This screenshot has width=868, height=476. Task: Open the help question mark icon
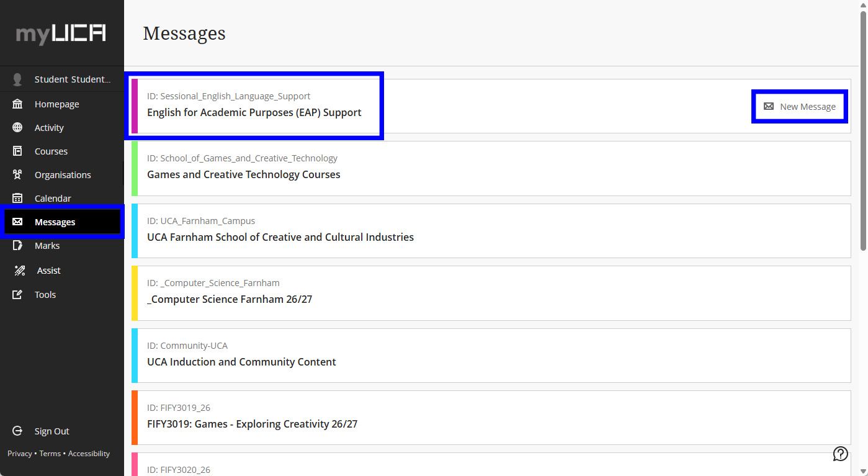click(x=840, y=454)
